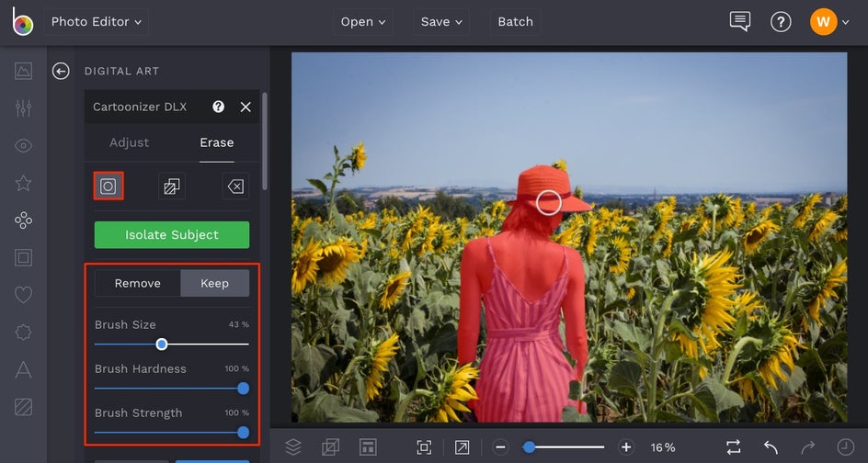Click the undo arrow in bottom bar
The width and height of the screenshot is (868, 463).
tap(771, 447)
